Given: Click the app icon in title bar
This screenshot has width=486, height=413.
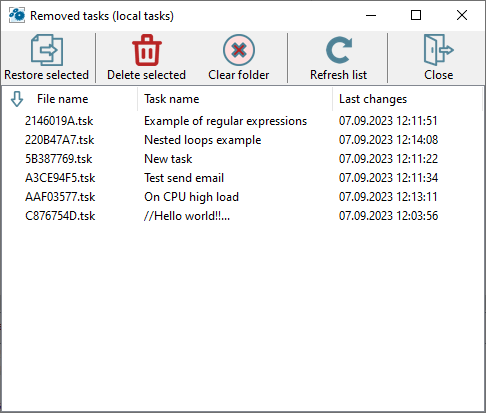Looking at the screenshot, I should click(16, 15).
